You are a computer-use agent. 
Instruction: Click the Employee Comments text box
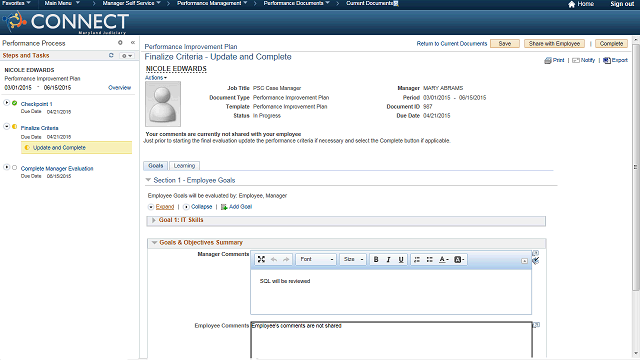[x=391, y=340]
